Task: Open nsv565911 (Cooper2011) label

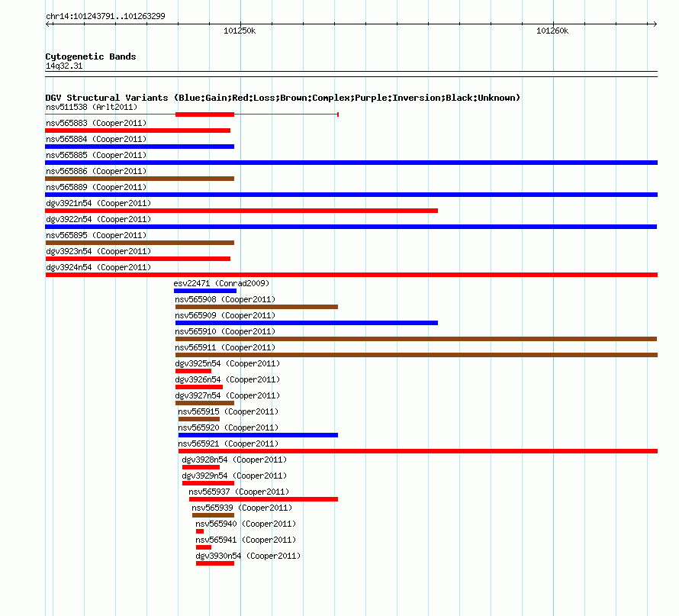Action: click(225, 347)
